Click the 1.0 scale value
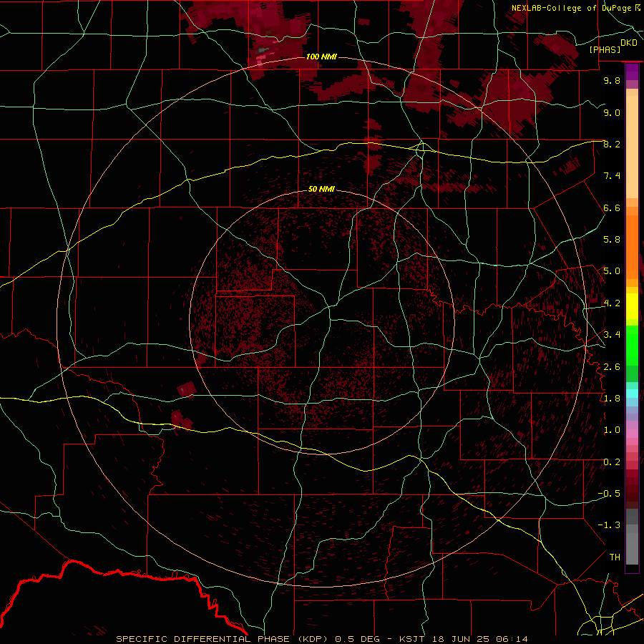This screenshot has height=644, width=644. [612, 430]
